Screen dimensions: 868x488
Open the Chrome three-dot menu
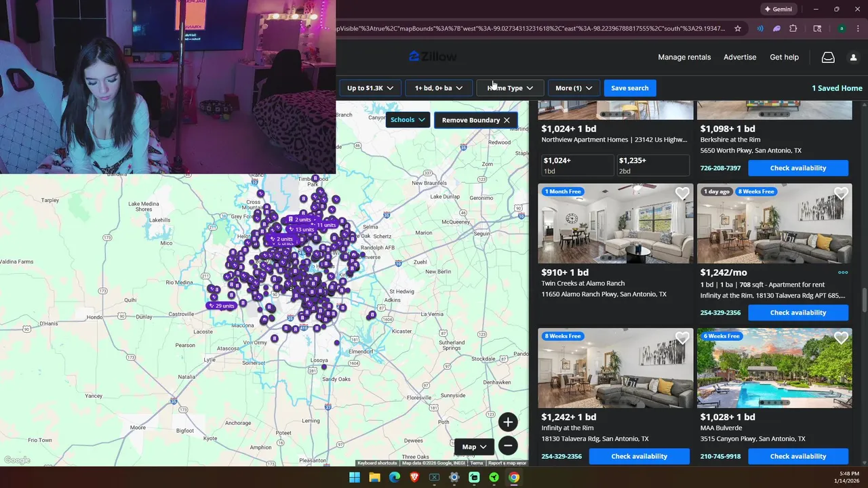pyautogui.click(x=858, y=28)
